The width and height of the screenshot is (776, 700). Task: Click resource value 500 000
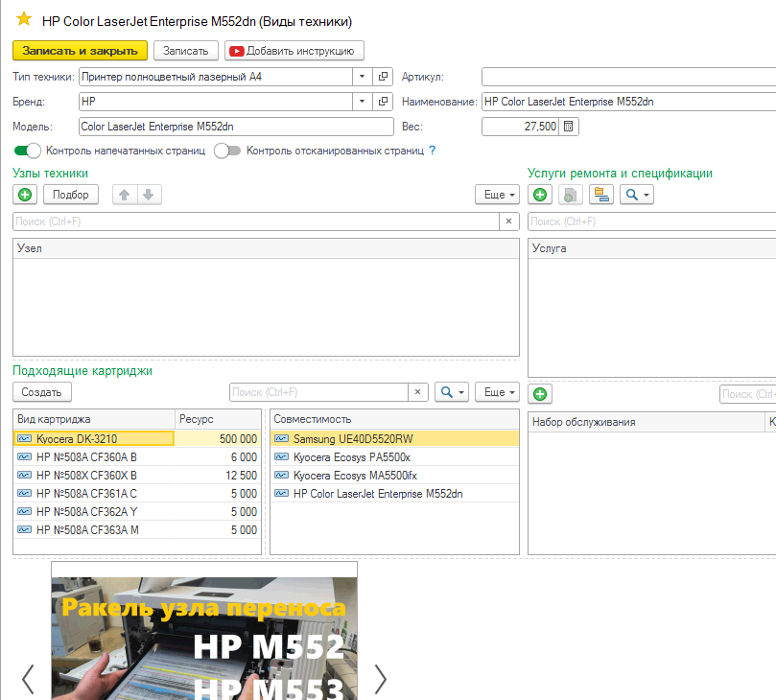(x=238, y=439)
